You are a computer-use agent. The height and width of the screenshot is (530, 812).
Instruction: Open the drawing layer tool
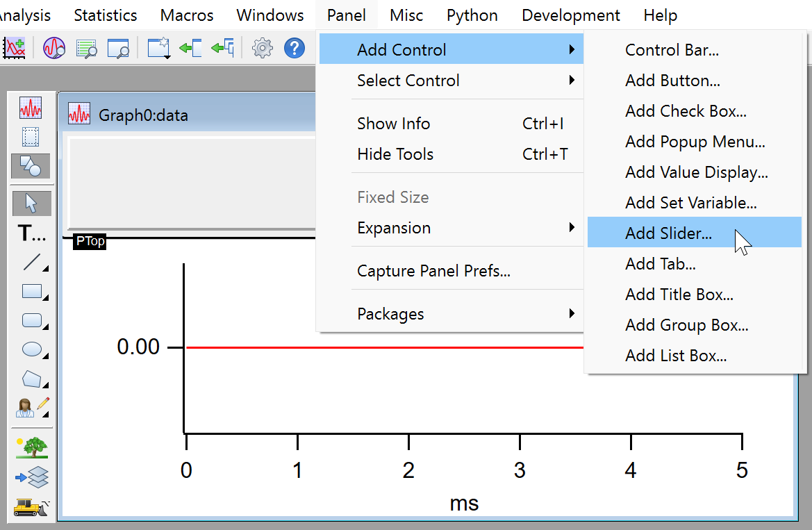tap(31, 478)
